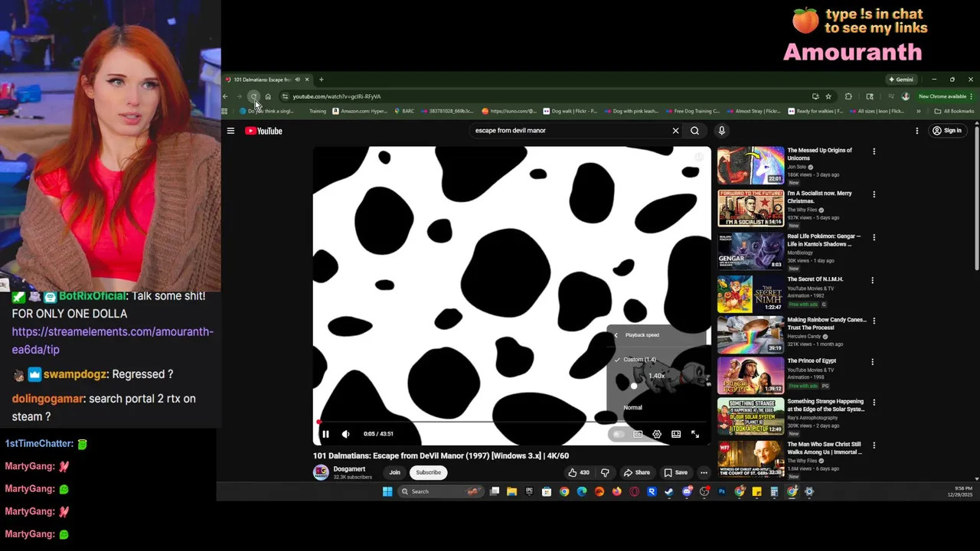Open Steam from the taskbar

pos(669,491)
